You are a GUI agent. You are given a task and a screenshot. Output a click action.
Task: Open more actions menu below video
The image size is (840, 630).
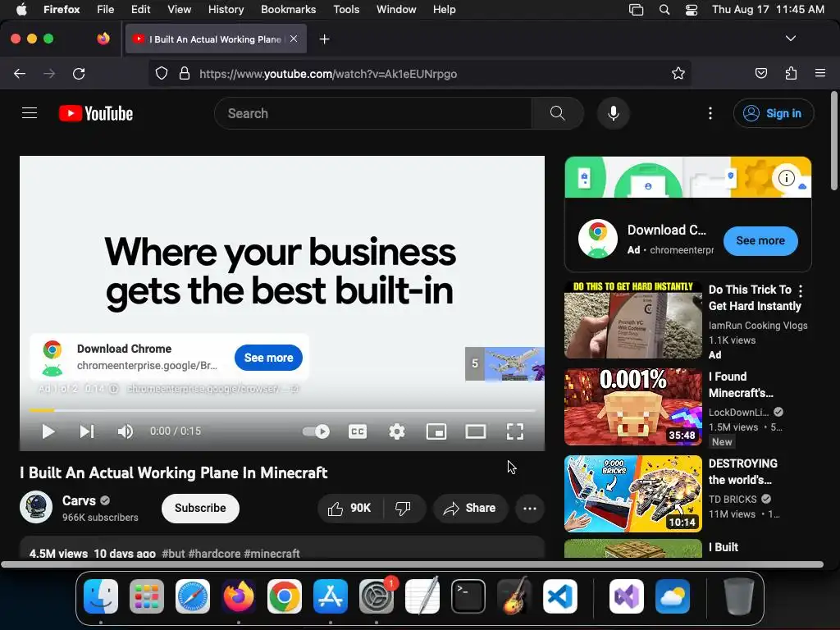point(530,509)
